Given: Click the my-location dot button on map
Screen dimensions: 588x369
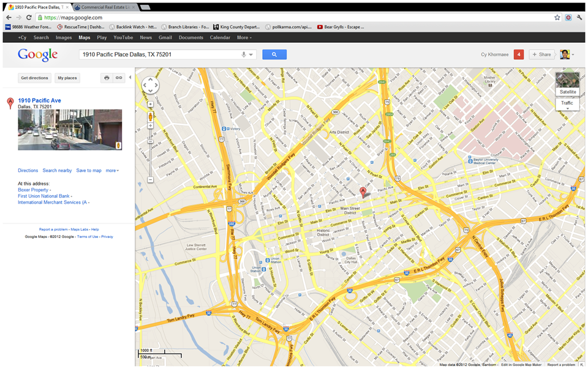Looking at the screenshot, I should point(151,104).
